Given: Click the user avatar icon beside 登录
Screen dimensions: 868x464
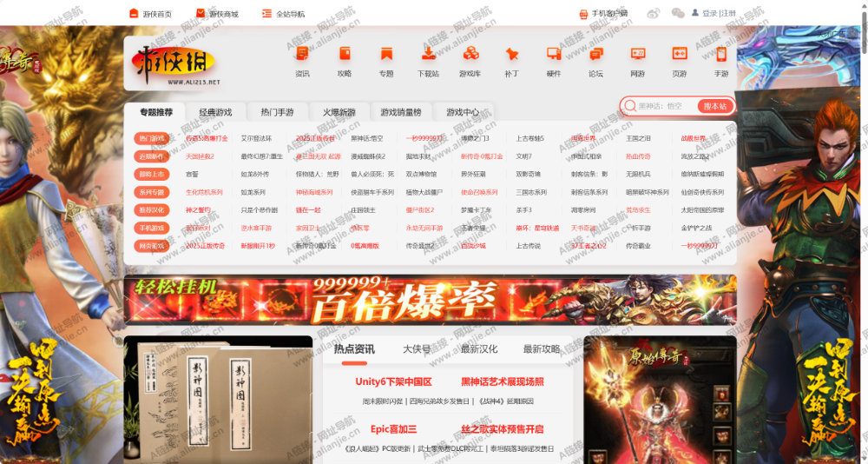Looking at the screenshot, I should 694,12.
